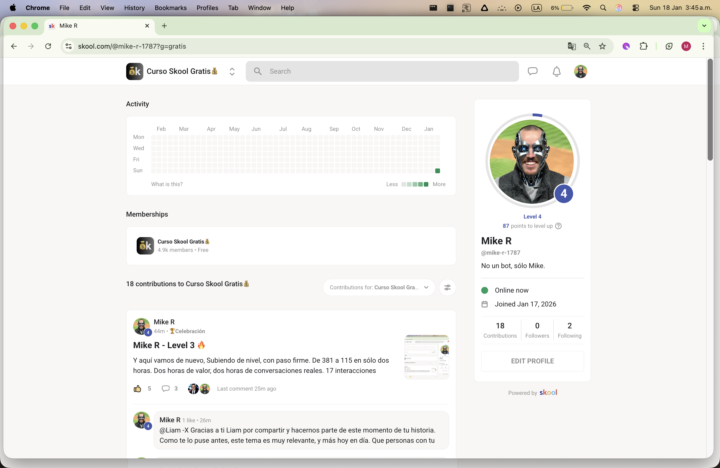The height and width of the screenshot is (468, 720).
Task: Open the Extensions puzzle icon
Action: tap(644, 46)
